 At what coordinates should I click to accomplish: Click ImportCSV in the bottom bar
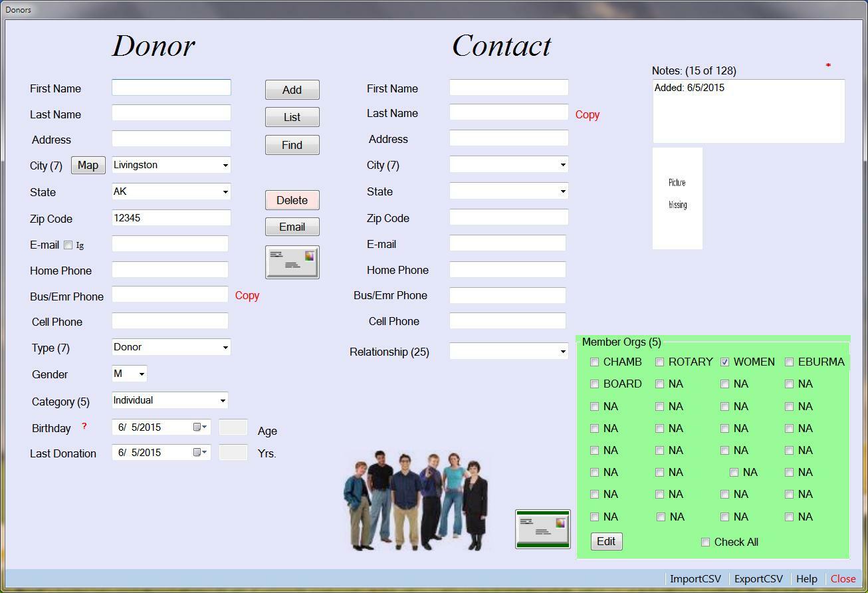[x=695, y=579]
